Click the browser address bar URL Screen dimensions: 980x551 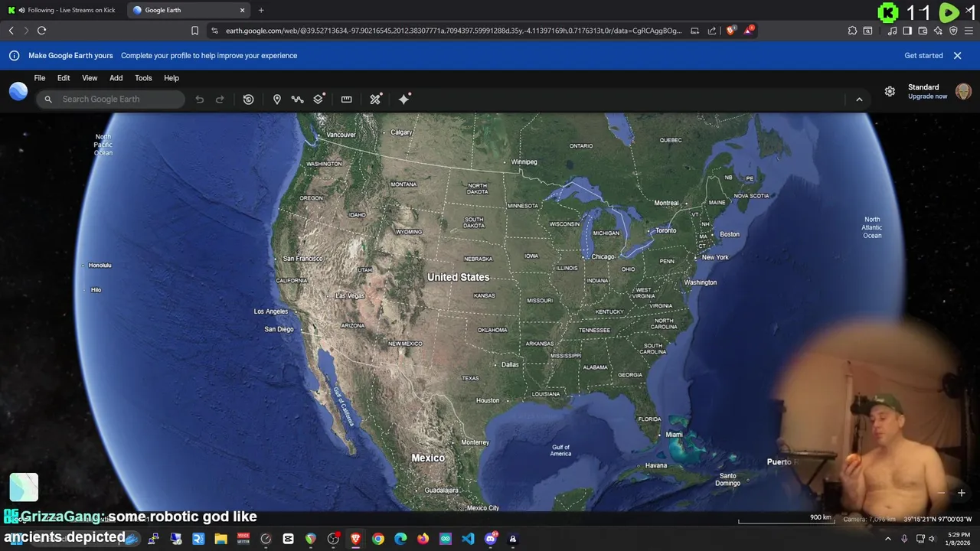coord(453,31)
